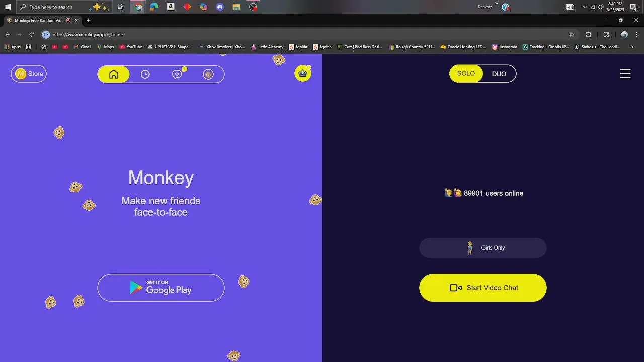Switch to SOLO mode
Viewport: 644px width, 362px height.
click(x=466, y=74)
